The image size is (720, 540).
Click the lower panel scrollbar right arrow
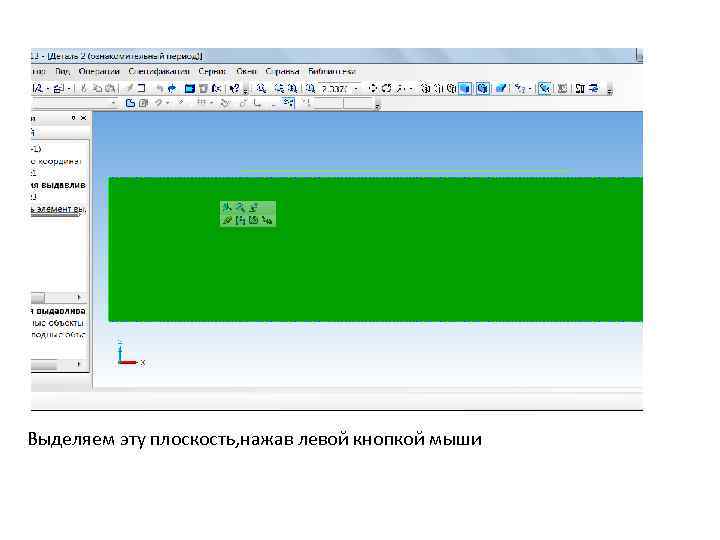click(x=79, y=364)
